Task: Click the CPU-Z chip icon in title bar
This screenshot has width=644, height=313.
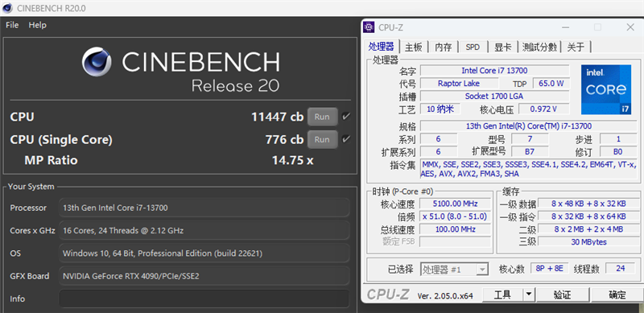Action: (x=369, y=27)
